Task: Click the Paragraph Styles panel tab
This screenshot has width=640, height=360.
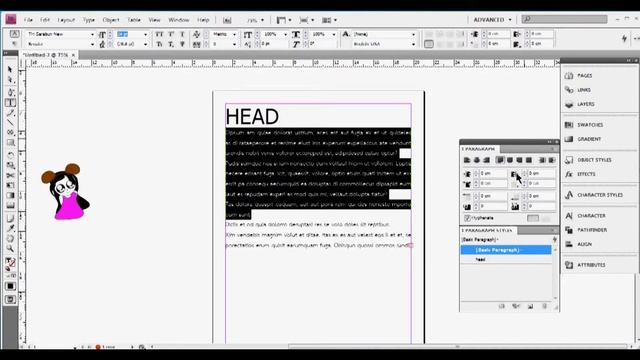Action: click(489, 230)
